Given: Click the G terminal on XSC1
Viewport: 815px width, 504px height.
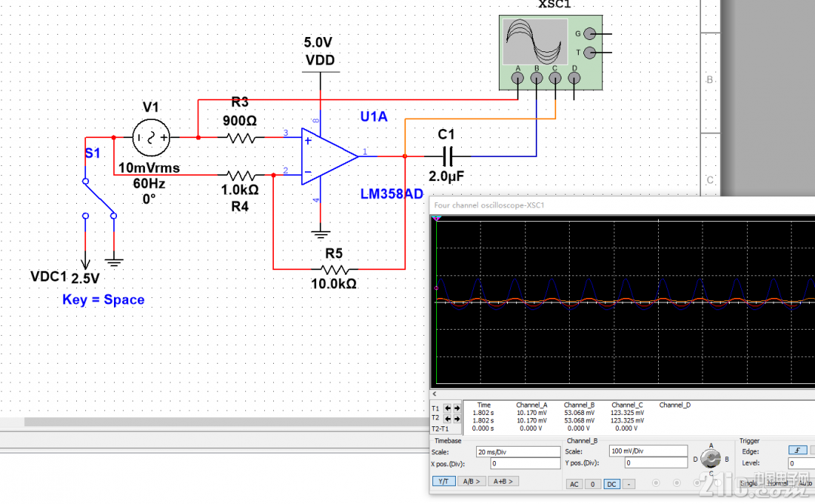Looking at the screenshot, I should pos(590,34).
